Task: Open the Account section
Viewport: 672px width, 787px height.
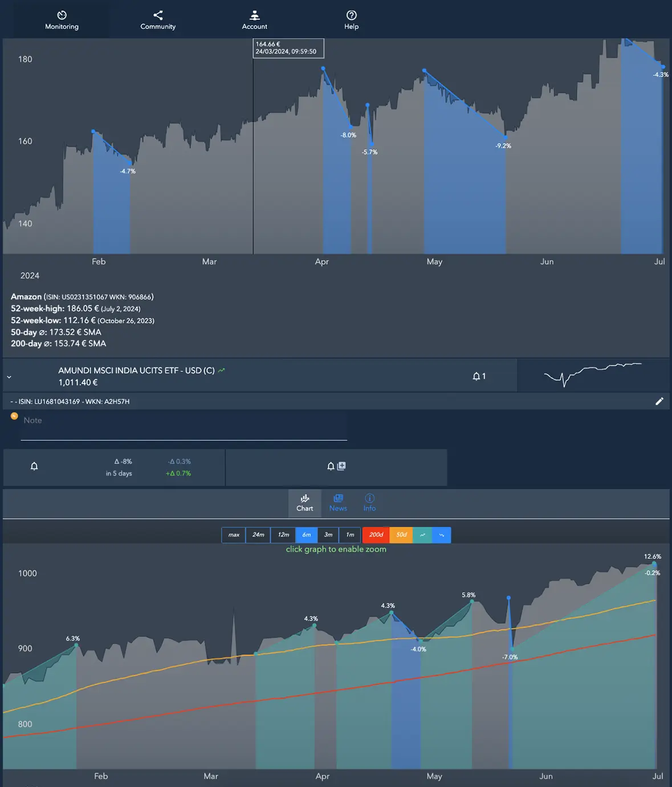Action: click(254, 19)
